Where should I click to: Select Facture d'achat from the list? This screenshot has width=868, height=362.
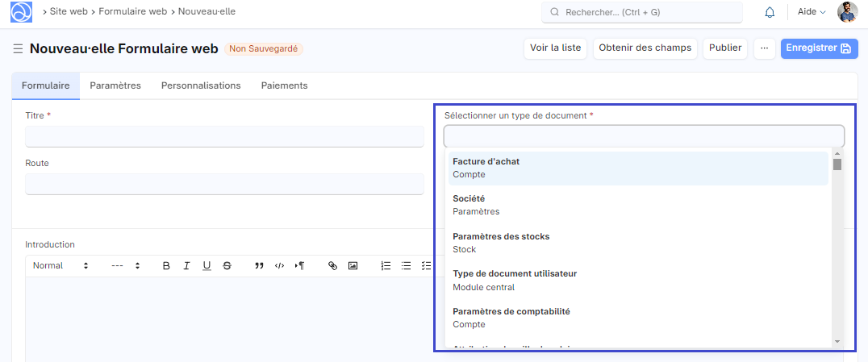(638, 169)
